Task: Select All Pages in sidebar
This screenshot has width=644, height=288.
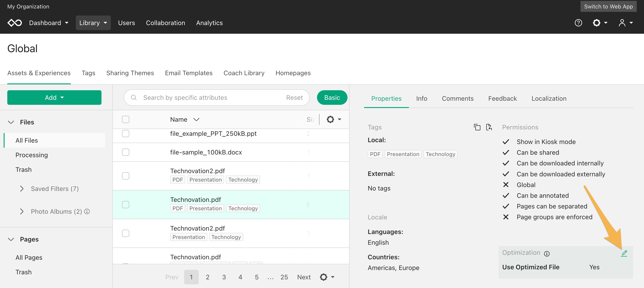Action: point(29,257)
